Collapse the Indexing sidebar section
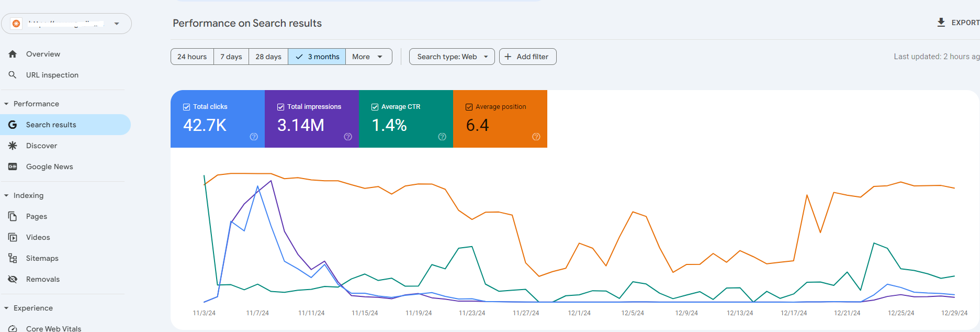Viewport: 980px width, 332px height. tap(6, 195)
